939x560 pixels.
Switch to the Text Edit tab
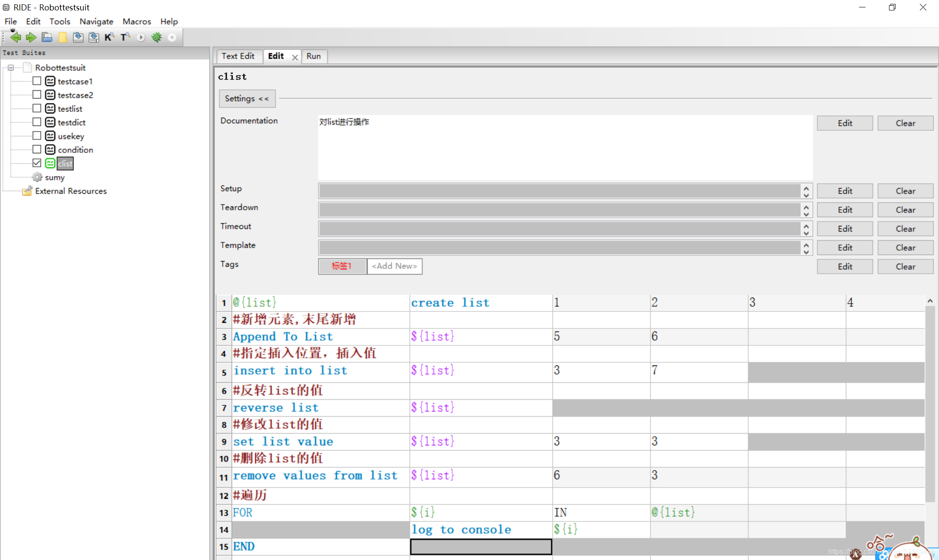pyautogui.click(x=238, y=56)
